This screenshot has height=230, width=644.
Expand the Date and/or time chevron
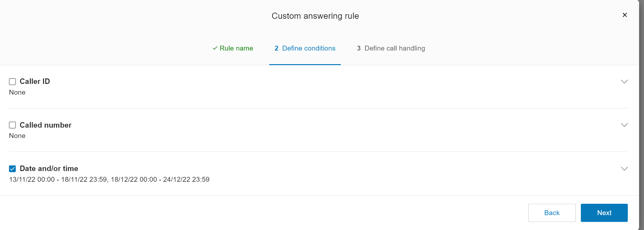624,169
